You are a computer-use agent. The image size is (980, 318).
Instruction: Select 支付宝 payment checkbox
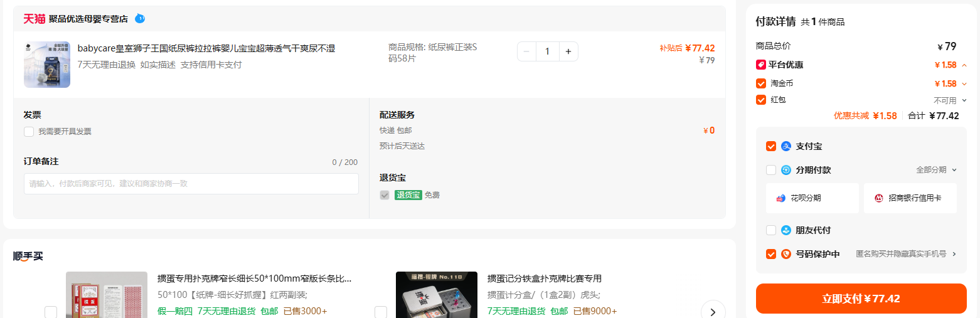(x=771, y=146)
